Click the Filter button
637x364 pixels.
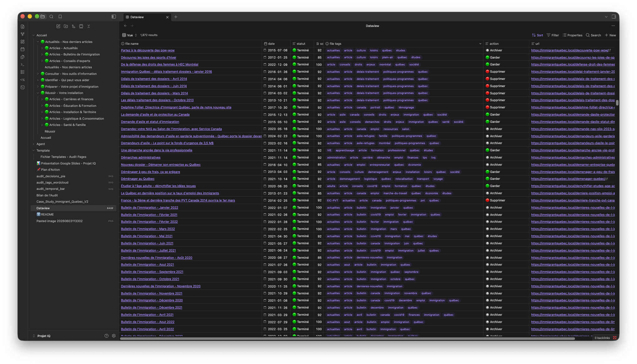553,35
